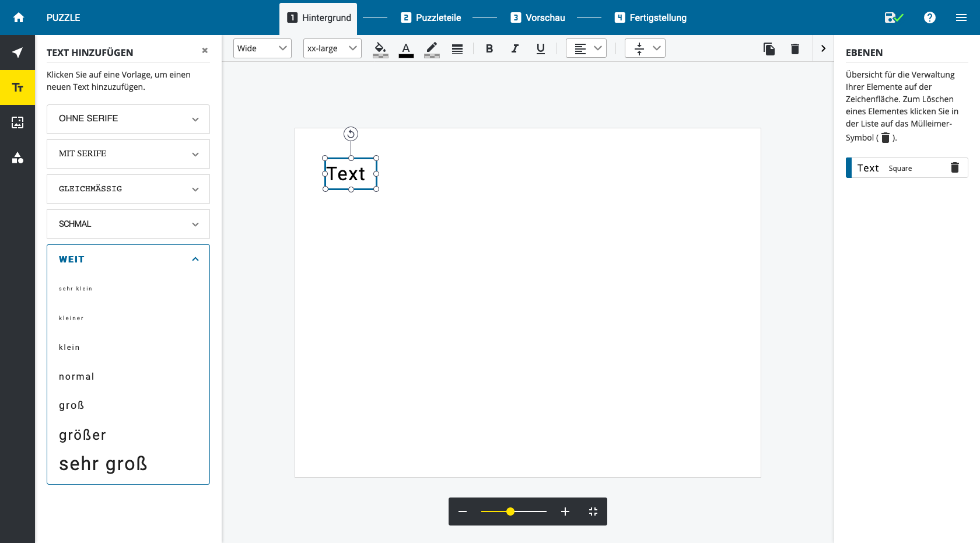Switch to the Vorschau step tab

tap(538, 17)
